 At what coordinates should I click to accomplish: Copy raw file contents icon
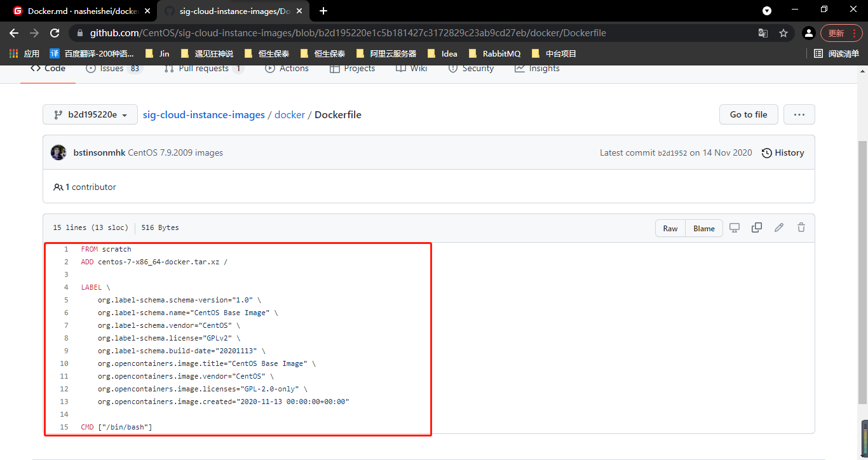click(x=757, y=227)
